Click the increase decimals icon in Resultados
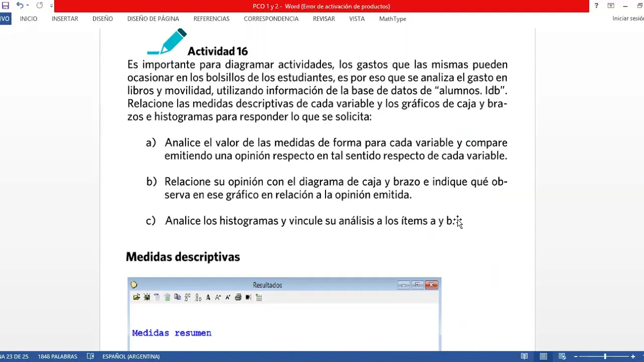 click(187, 297)
